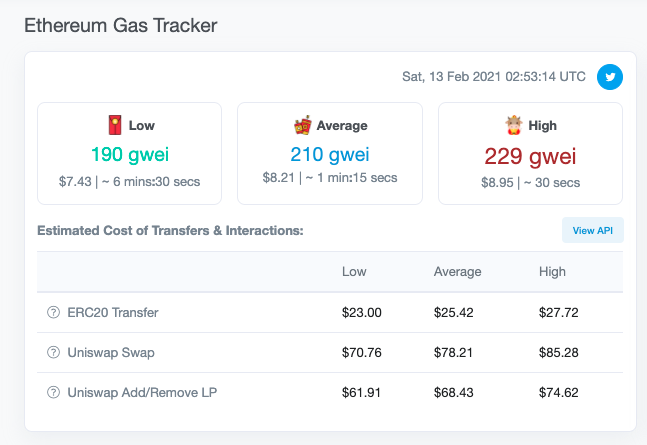Click the $8.95 | ~ 30 secs text

(530, 182)
